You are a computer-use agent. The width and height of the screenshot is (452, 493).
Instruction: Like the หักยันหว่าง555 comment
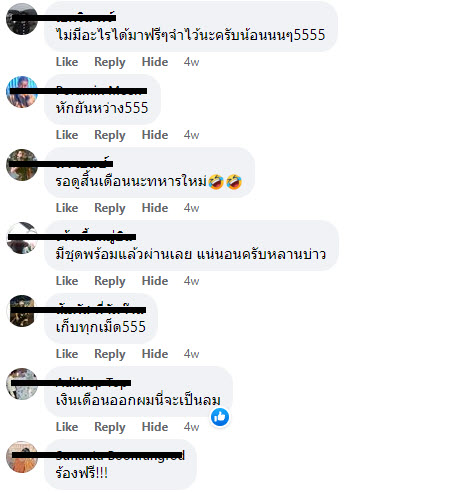click(67, 135)
